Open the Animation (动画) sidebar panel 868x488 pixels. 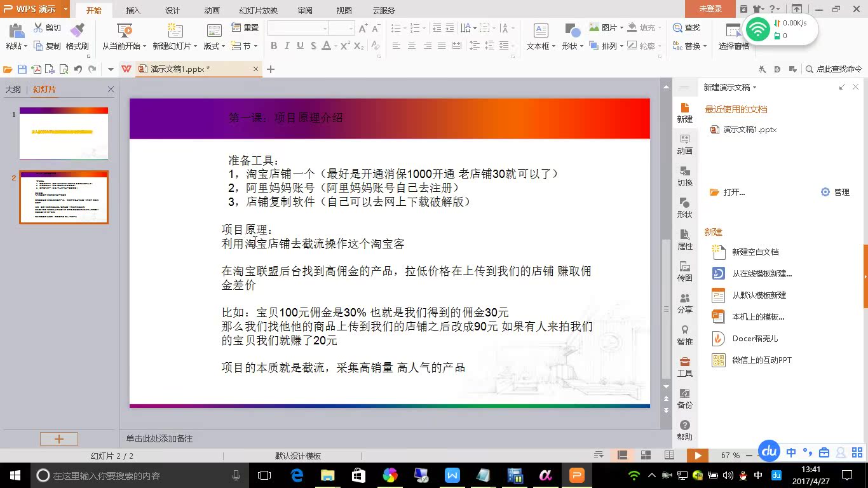(685, 144)
